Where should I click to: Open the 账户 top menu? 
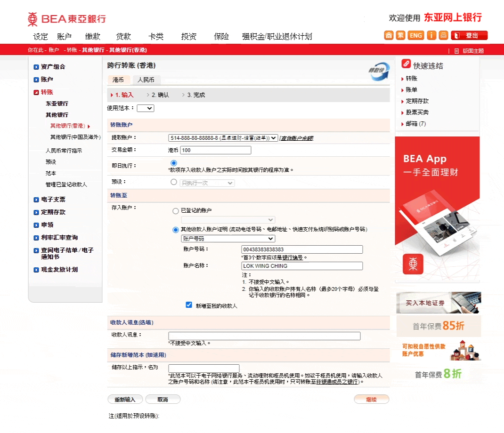(x=64, y=37)
